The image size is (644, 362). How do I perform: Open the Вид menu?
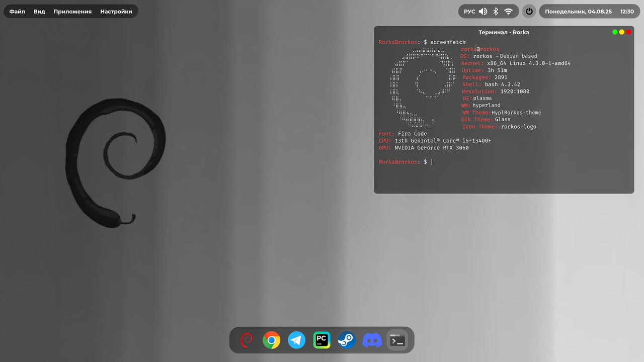point(39,12)
